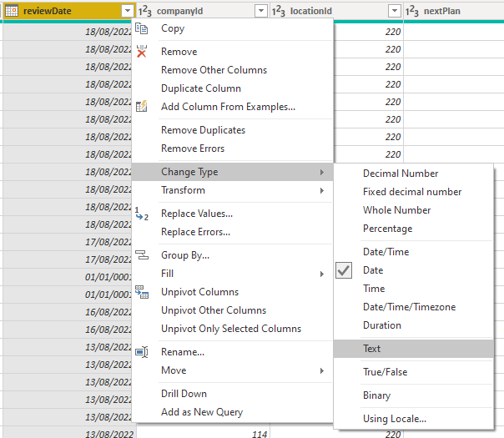Change type to Text
The height and width of the screenshot is (438, 504).
pyautogui.click(x=413, y=349)
